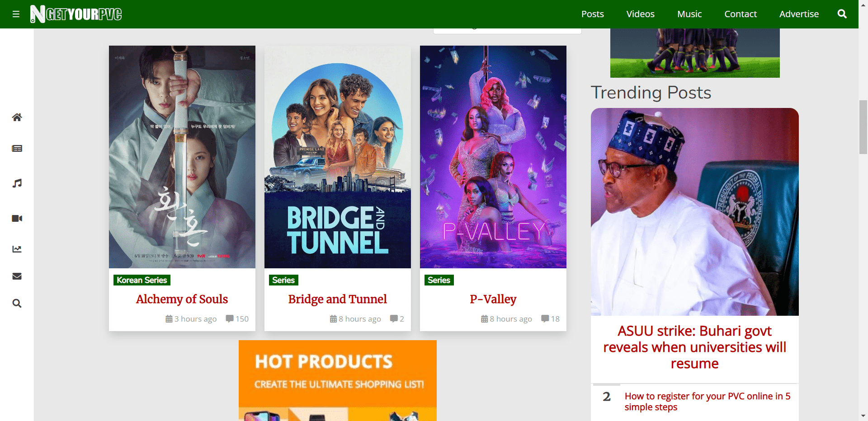
Task: Open Music in top navigation
Action: pyautogui.click(x=689, y=14)
